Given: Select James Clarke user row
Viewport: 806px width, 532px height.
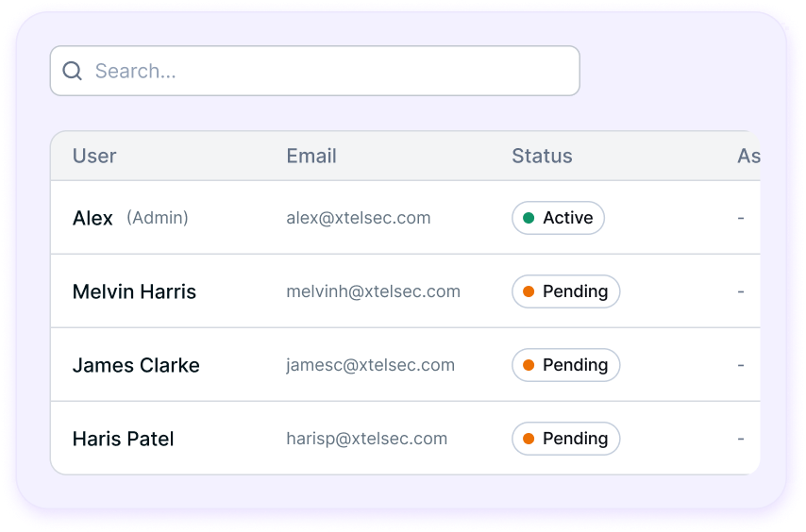Looking at the screenshot, I should point(405,365).
